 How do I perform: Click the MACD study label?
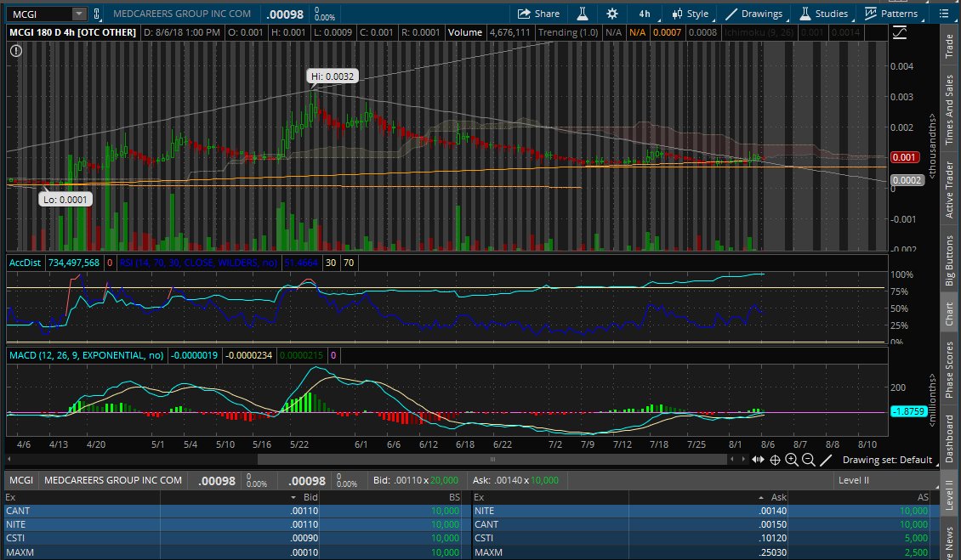coord(87,355)
